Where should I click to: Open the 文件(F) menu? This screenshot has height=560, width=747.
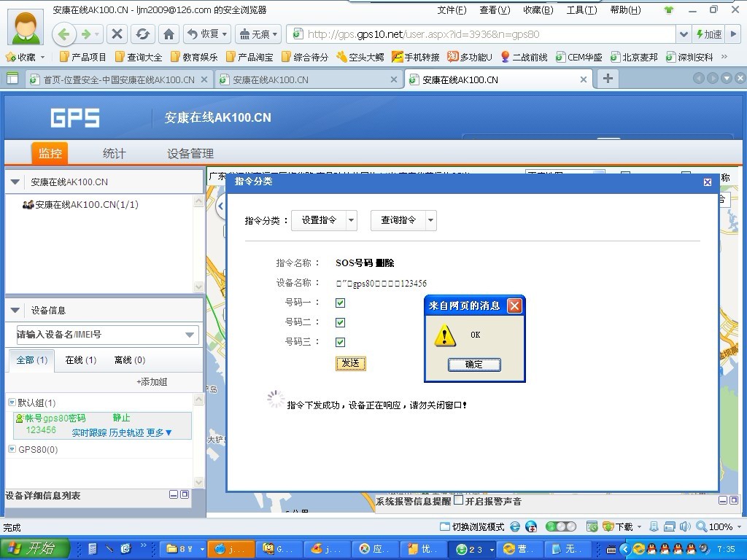pos(452,10)
